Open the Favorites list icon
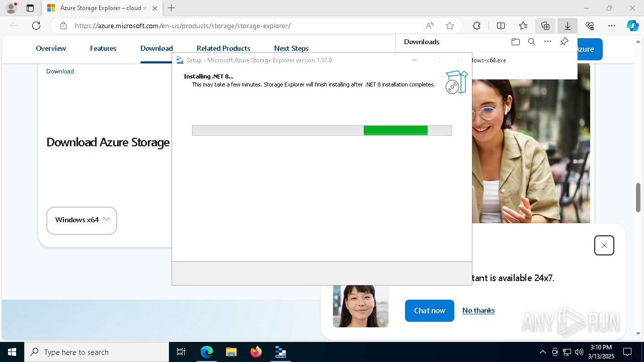644x362 pixels. tap(523, 26)
